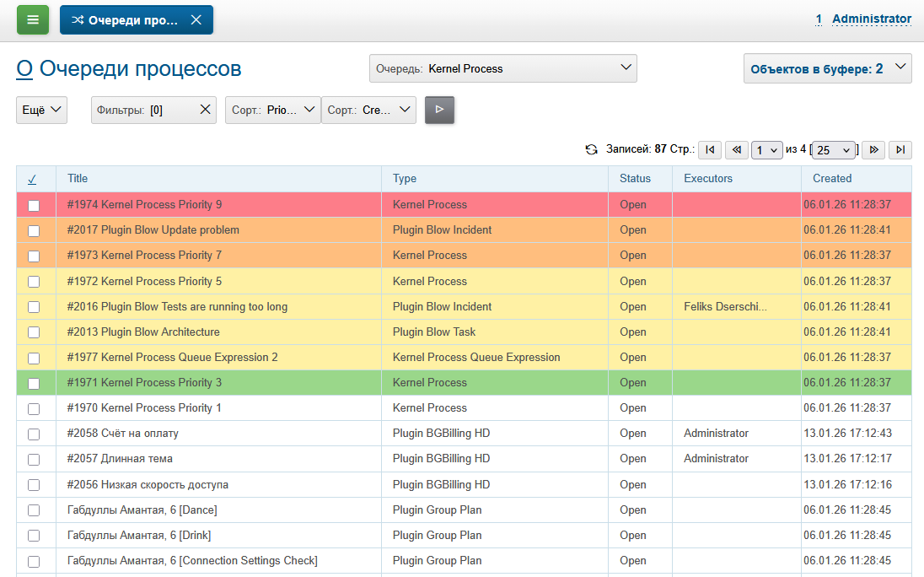Select checkbox for #2017 Plugin Blow Update problem
This screenshot has height=577, width=924.
click(34, 230)
